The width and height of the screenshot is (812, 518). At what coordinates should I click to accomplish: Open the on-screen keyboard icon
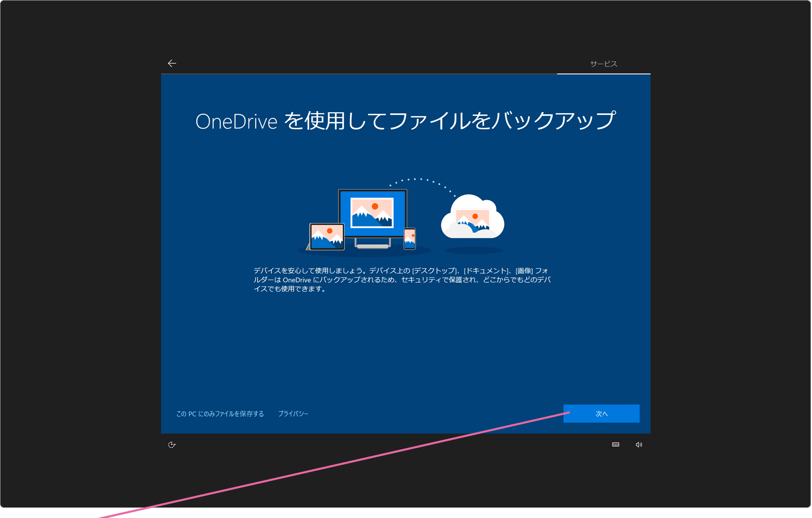pos(616,445)
